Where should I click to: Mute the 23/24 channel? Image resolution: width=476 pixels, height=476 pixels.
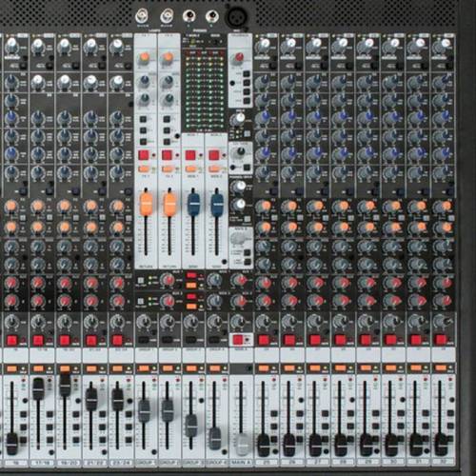[x=117, y=340]
